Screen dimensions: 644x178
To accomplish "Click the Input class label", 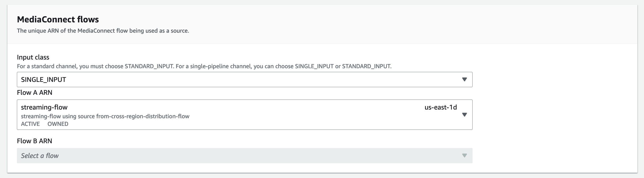I will (x=33, y=57).
